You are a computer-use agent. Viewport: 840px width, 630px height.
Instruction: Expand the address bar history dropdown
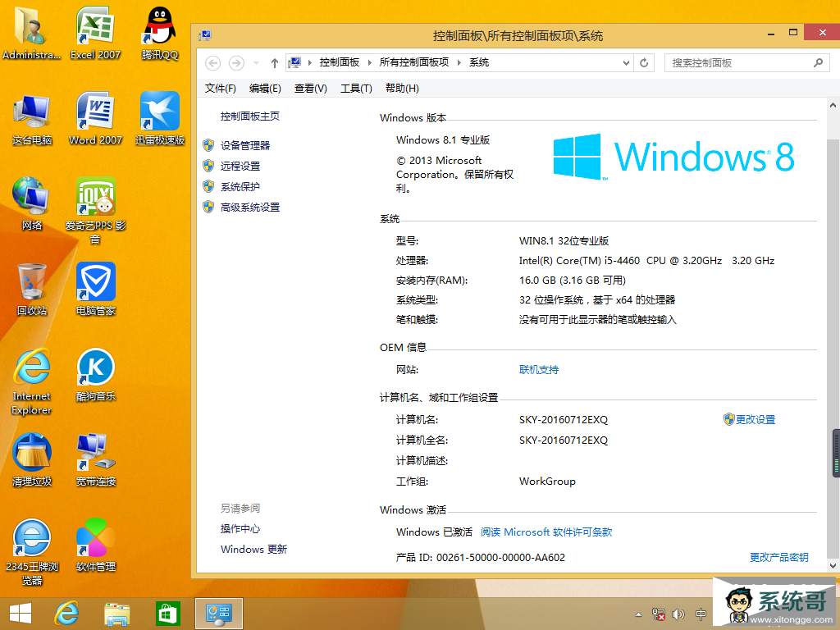coord(626,62)
